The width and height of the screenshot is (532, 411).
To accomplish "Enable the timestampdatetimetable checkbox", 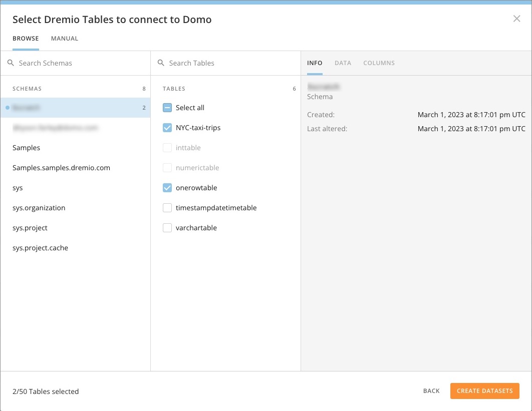I will point(167,208).
